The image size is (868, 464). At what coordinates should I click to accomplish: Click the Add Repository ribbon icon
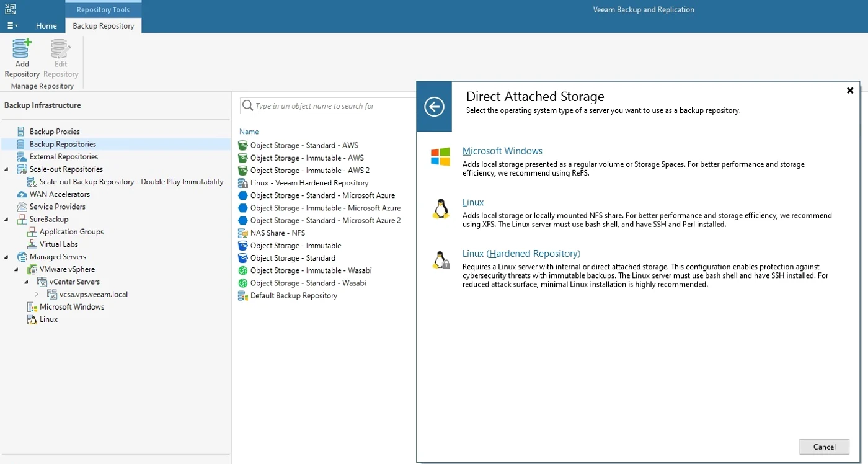tap(22, 48)
